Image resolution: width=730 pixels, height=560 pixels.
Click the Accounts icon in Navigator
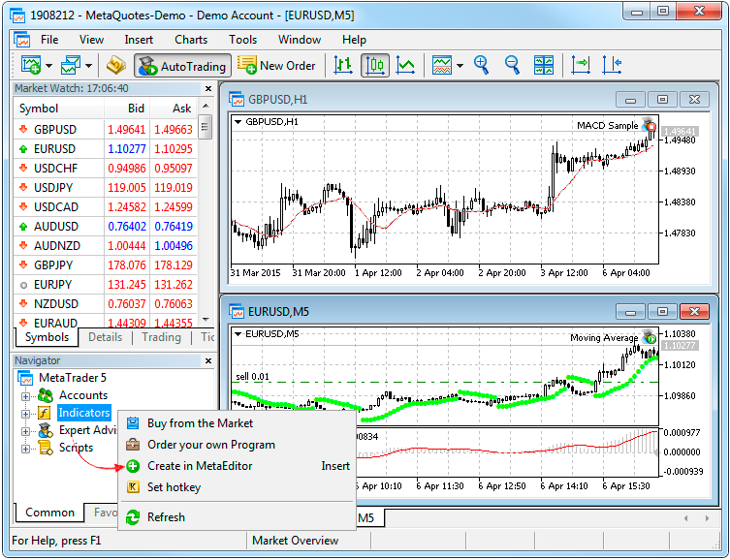pyautogui.click(x=46, y=396)
